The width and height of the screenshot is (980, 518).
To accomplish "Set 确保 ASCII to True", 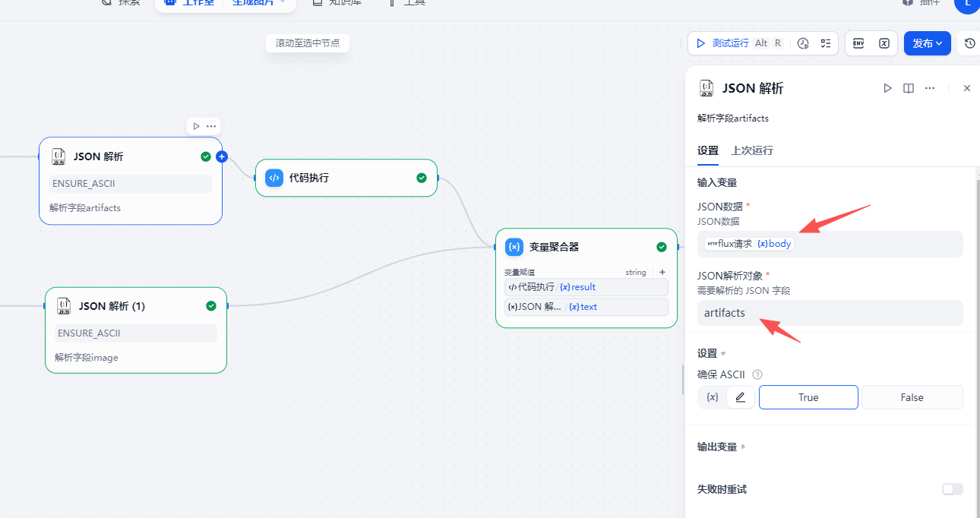I will tap(808, 397).
